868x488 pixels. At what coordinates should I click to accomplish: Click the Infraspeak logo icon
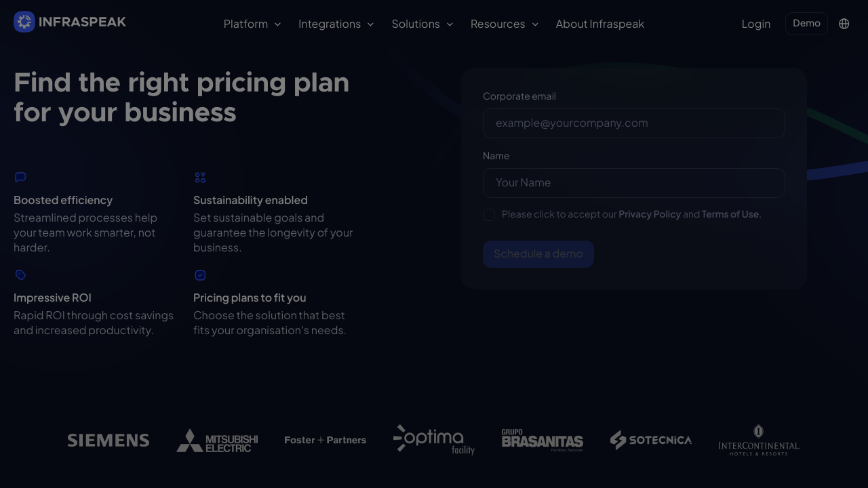(x=24, y=22)
